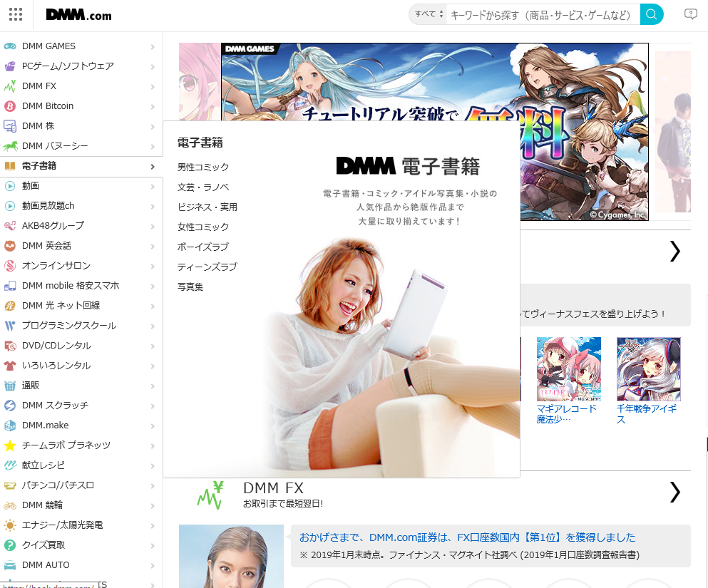
Task: Click the いろいろレンタル shirt icon
Action: tap(10, 366)
